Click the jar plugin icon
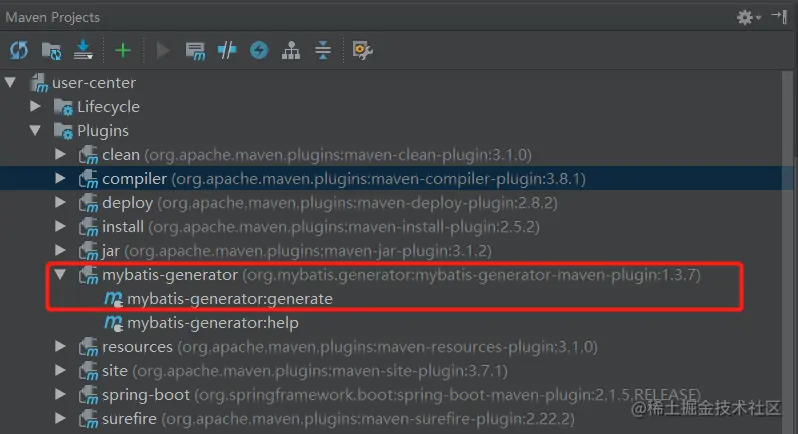 (88, 250)
